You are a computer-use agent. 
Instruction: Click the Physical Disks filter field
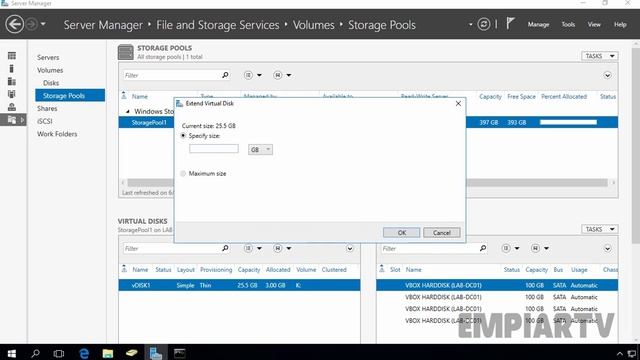[429, 249]
